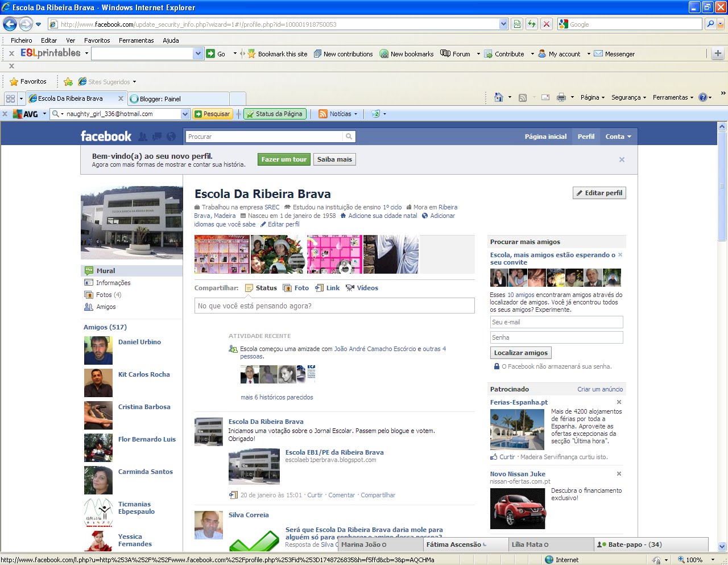Click the Saiba mais button
728x565 pixels.
click(x=334, y=159)
